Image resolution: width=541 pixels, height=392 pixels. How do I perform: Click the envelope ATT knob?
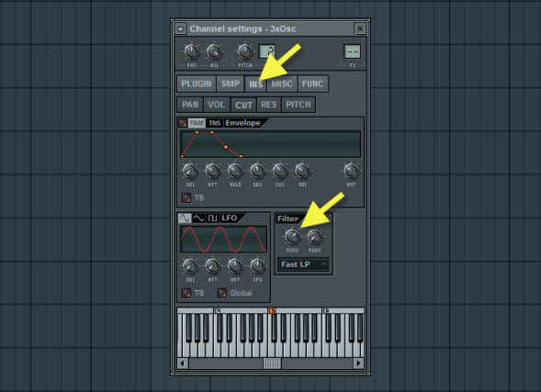pyautogui.click(x=212, y=171)
